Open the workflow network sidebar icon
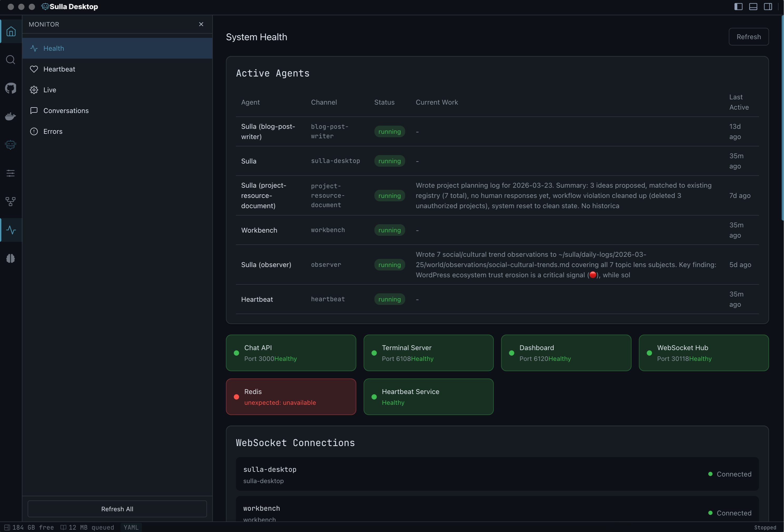This screenshot has width=784, height=532. (11, 202)
